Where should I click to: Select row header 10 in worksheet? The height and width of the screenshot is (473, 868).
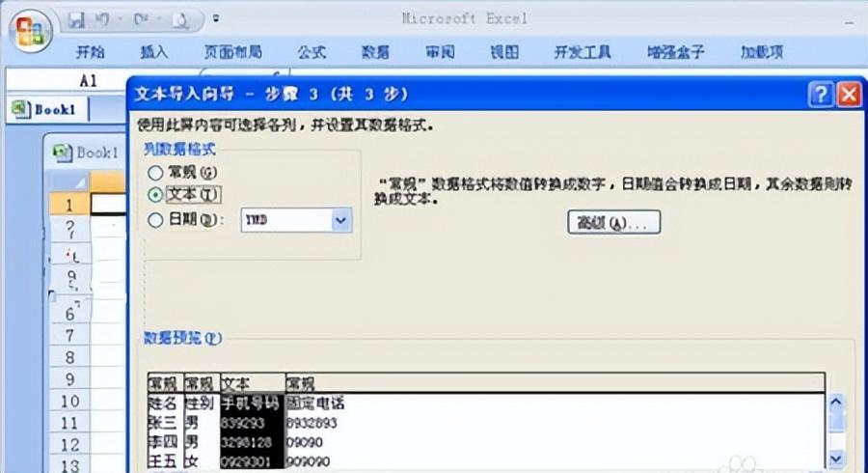coord(69,401)
